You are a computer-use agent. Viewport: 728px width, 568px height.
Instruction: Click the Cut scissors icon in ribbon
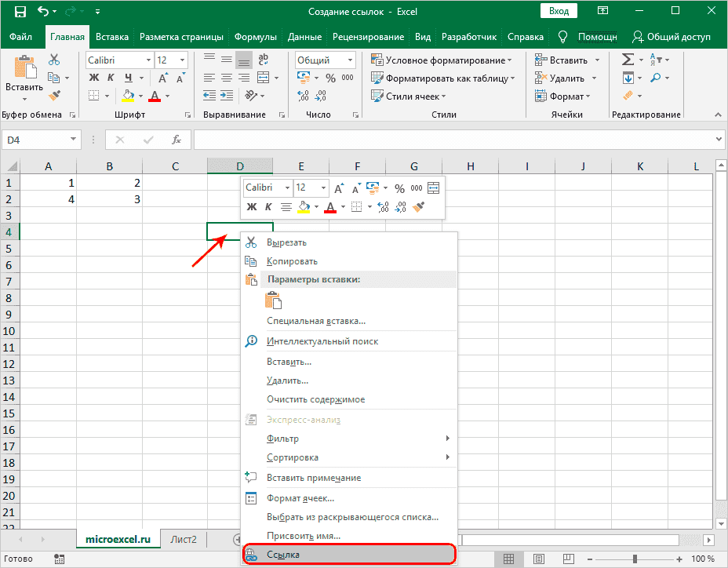coord(54,60)
